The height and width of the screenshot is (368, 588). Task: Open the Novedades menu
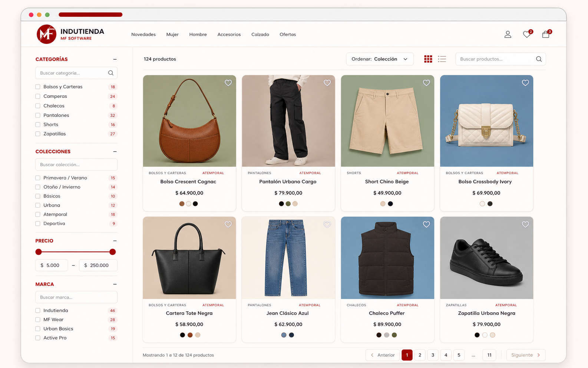click(x=143, y=34)
